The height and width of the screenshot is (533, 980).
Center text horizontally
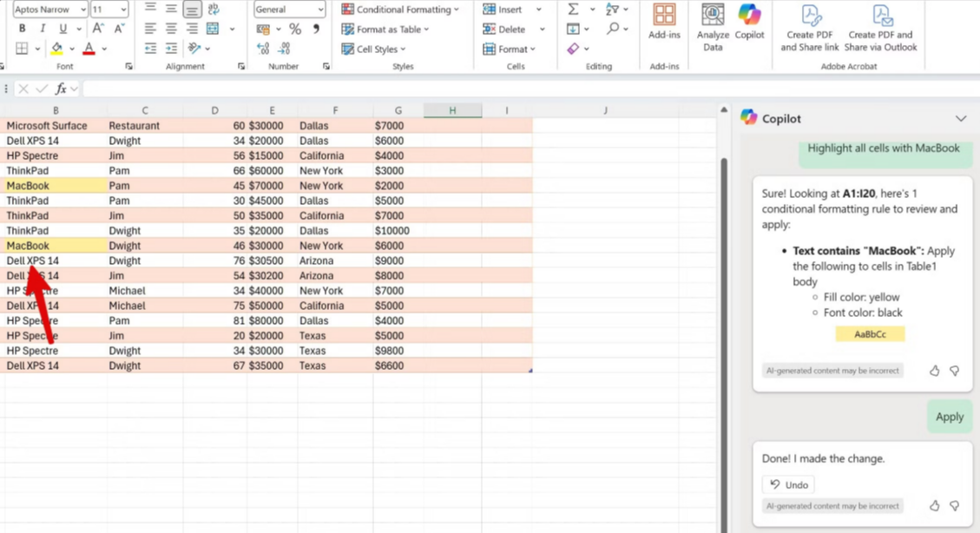coord(171,29)
